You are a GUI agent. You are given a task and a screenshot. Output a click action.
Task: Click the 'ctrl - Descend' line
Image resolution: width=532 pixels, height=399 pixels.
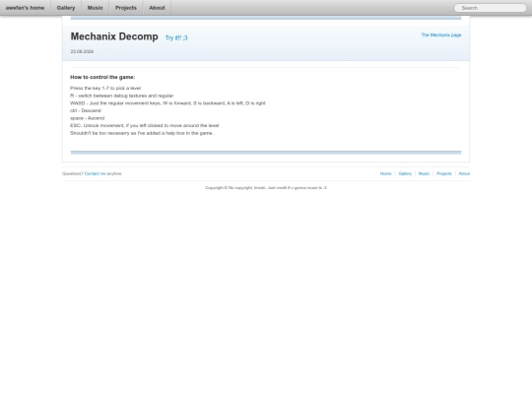click(x=86, y=110)
